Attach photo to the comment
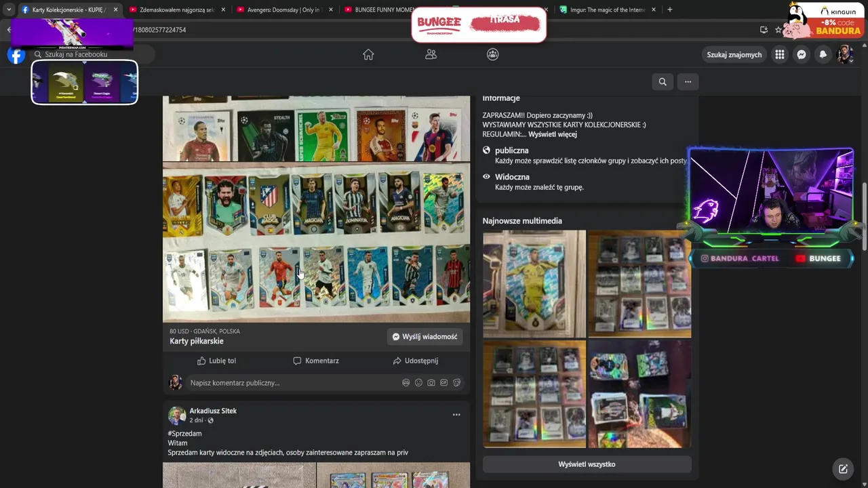Viewport: 868px width, 488px height. (431, 383)
